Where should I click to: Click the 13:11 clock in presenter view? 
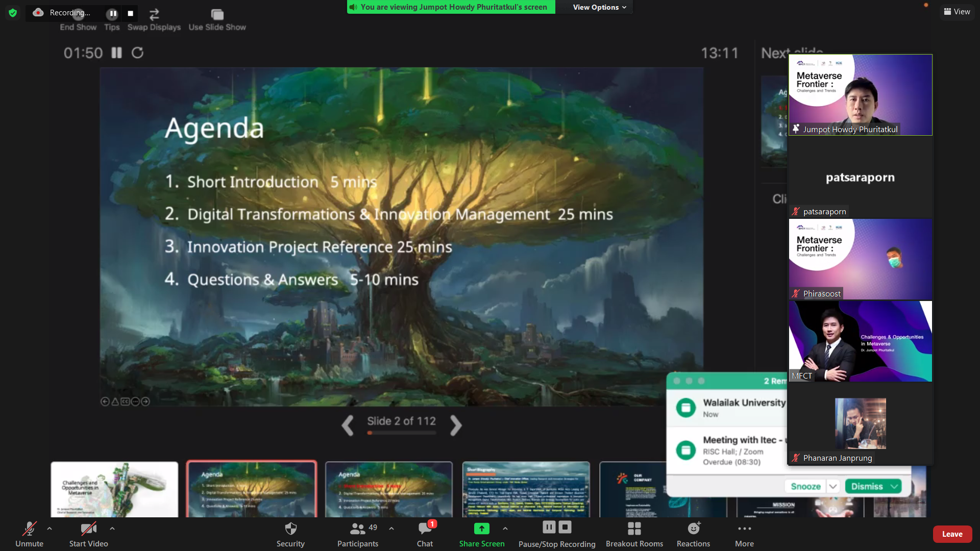click(x=719, y=53)
